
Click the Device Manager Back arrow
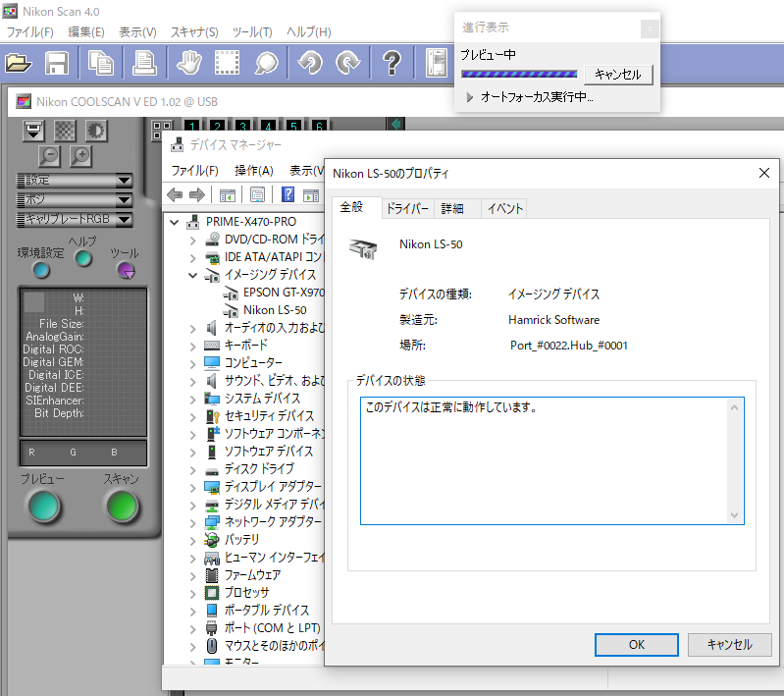point(175,194)
